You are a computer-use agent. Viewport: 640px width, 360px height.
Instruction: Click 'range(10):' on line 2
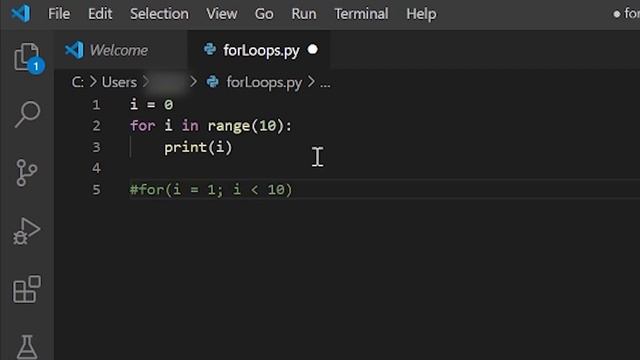click(x=250, y=126)
